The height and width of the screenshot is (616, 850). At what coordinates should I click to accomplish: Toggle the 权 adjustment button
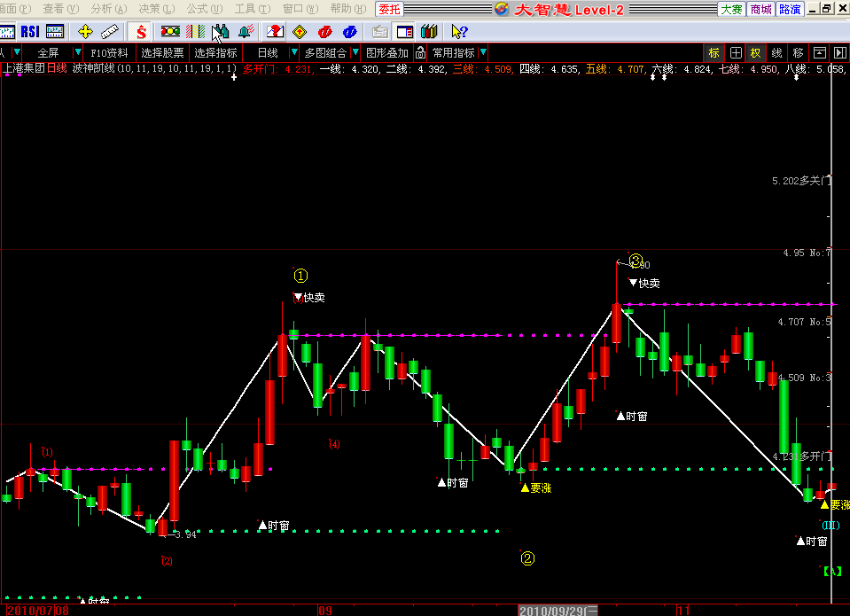[x=755, y=52]
